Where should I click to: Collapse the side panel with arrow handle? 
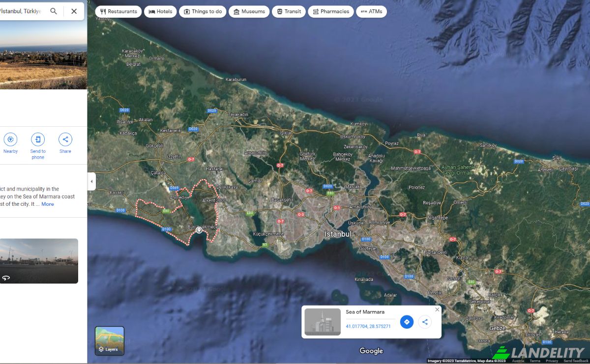tap(91, 182)
